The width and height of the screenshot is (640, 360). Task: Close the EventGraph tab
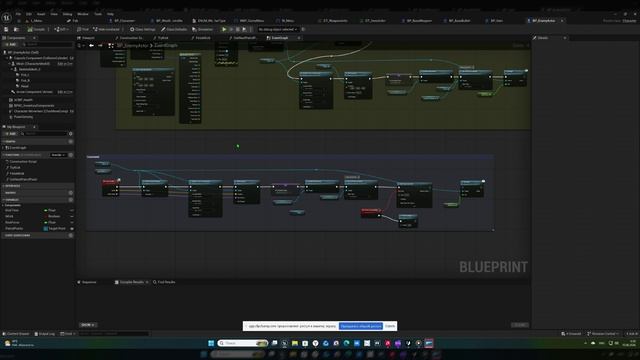(x=299, y=38)
